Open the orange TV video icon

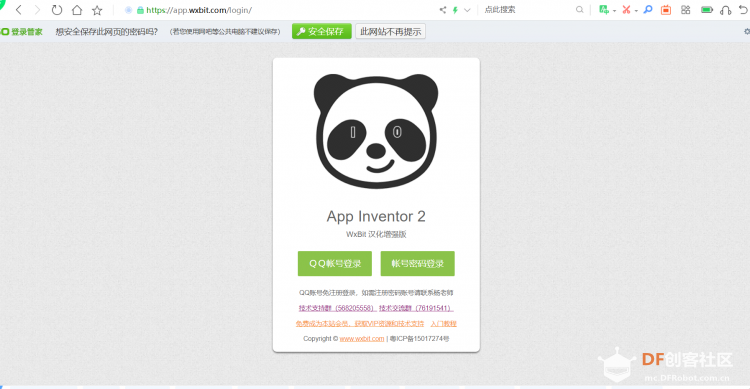pos(666,10)
